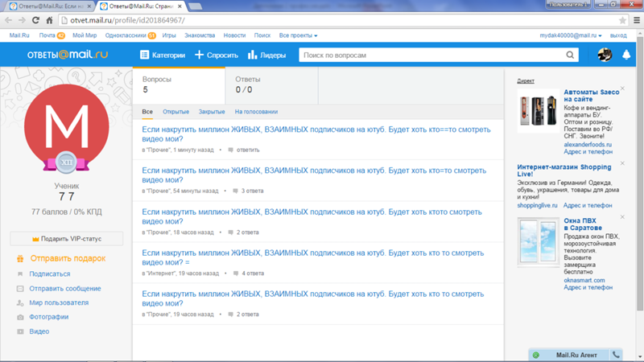Select the На голосовании filter tab

click(x=256, y=112)
